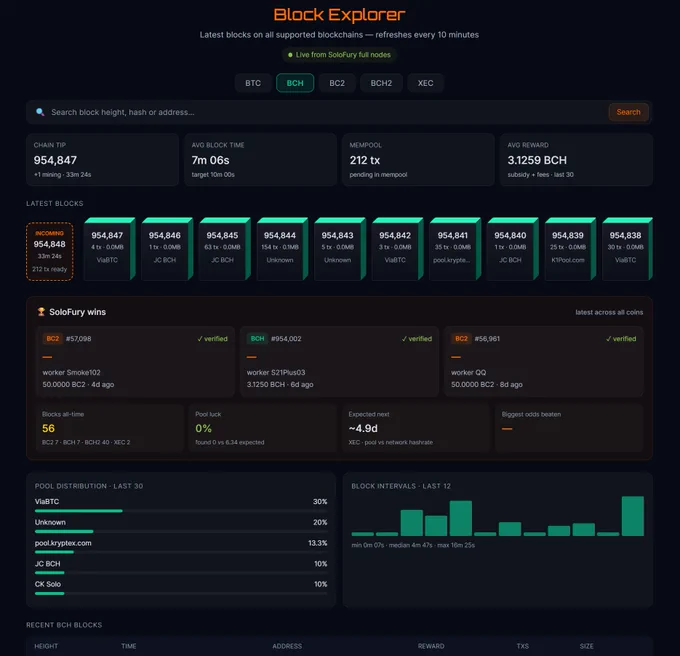Click the Biggest odds beaten stat
680x656 pixels.
(x=569, y=428)
